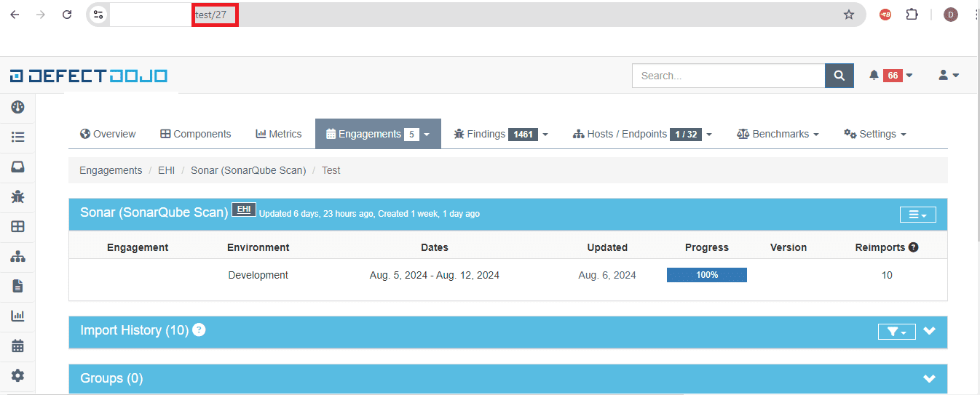This screenshot has width=980, height=395.
Task: Switch to the Overview tab
Action: (x=108, y=134)
